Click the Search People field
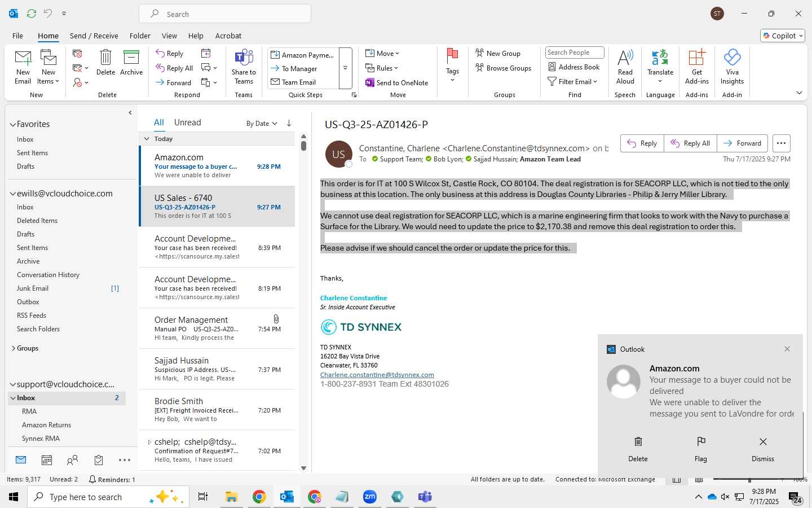The image size is (812, 508). (575, 52)
